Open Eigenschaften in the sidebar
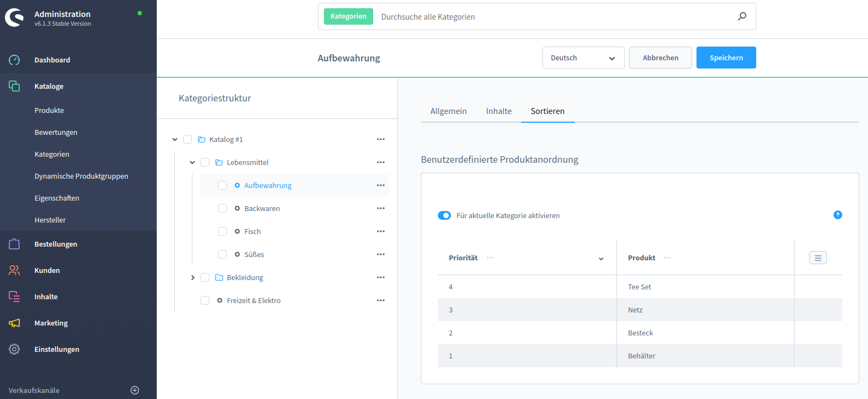The image size is (868, 399). click(x=57, y=198)
